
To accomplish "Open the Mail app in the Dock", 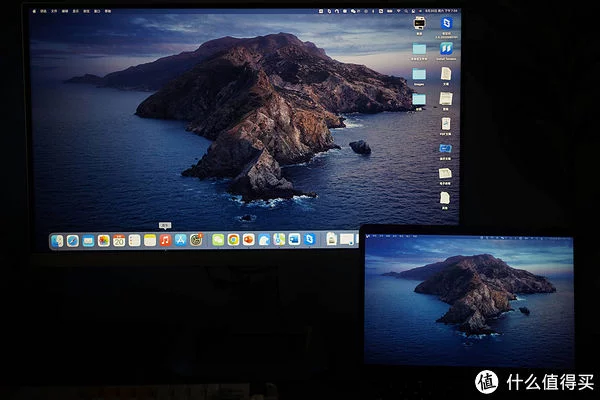I will [x=88, y=241].
